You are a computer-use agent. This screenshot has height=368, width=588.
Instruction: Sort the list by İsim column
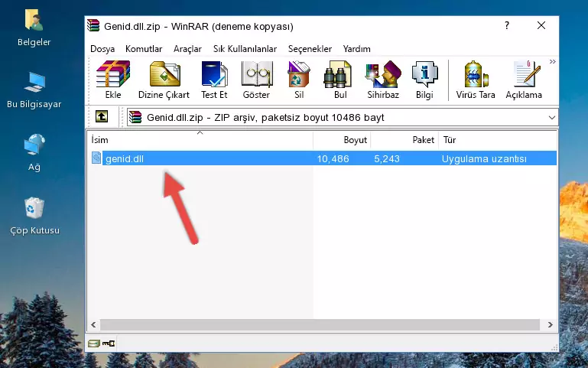(x=200, y=140)
